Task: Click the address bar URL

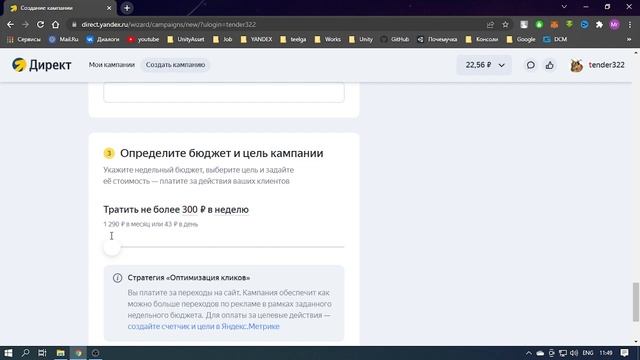Action: 169,24
